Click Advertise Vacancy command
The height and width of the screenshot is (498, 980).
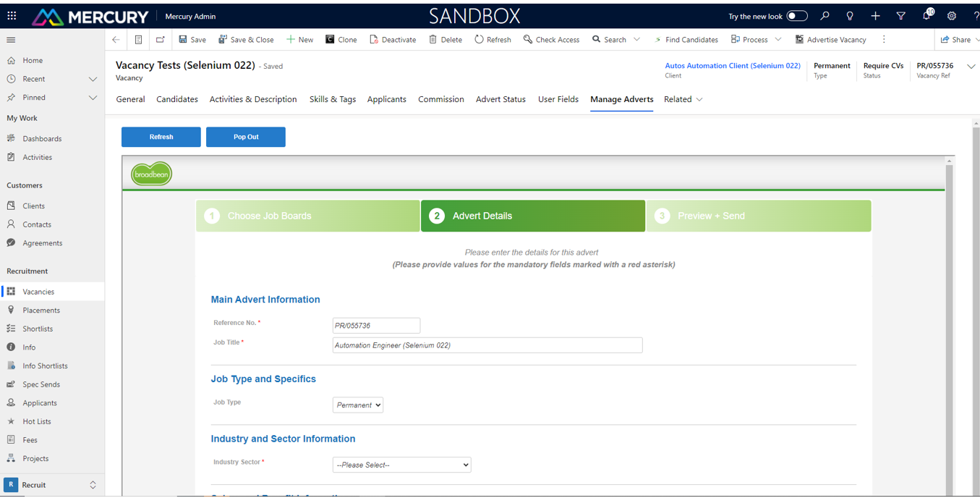click(830, 40)
